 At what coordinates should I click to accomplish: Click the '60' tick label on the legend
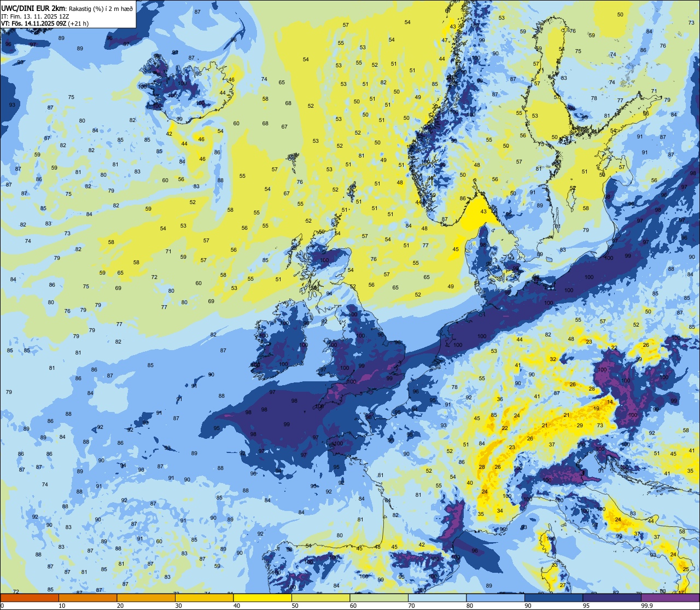click(x=353, y=606)
